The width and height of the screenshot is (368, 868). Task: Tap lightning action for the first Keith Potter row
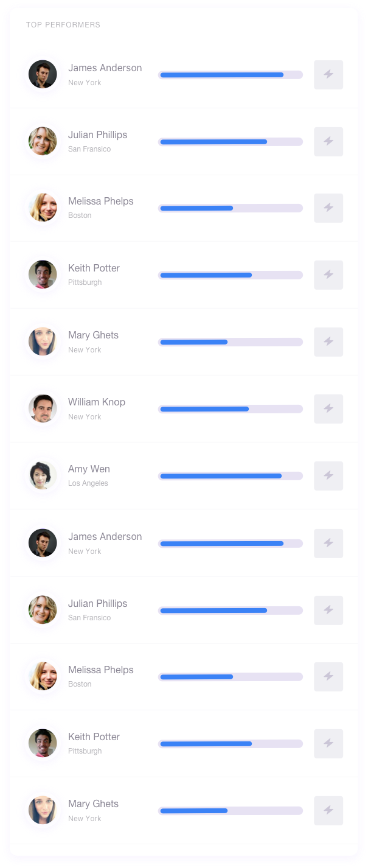point(328,275)
